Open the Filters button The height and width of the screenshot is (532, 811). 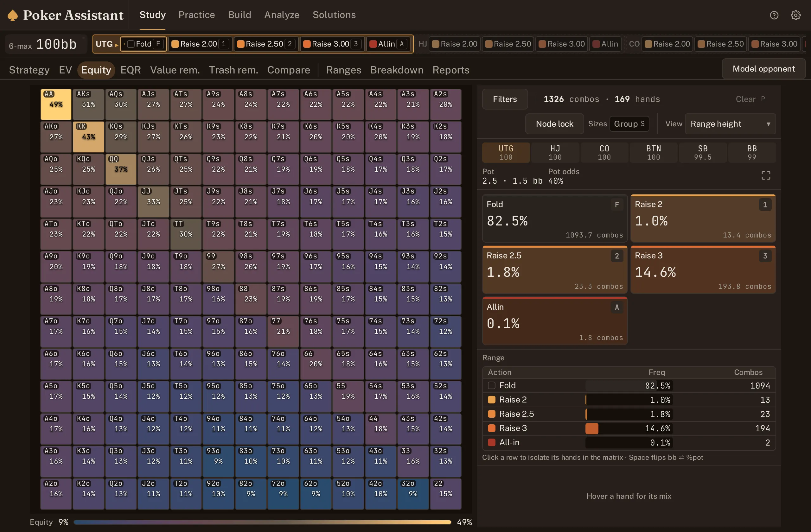click(505, 99)
